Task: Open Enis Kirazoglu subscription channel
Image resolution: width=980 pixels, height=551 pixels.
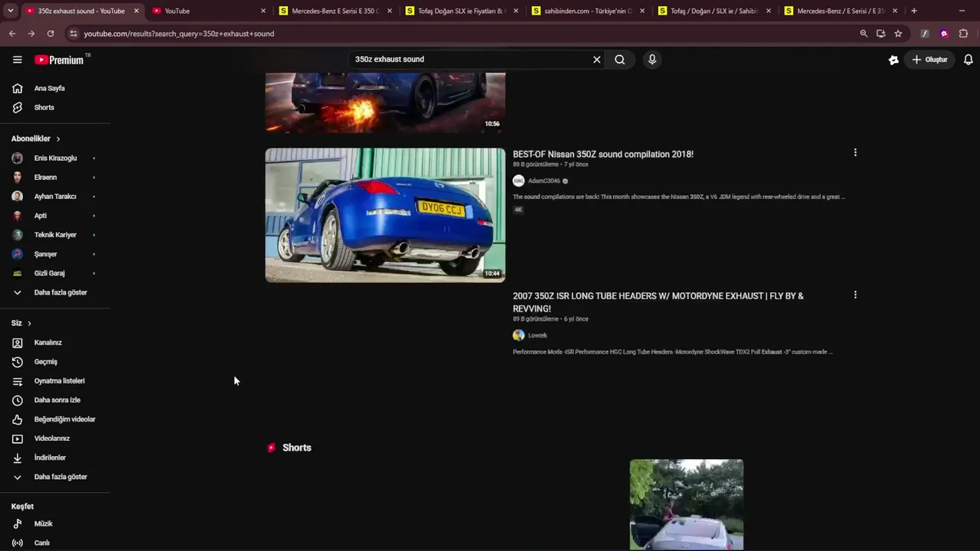Action: pyautogui.click(x=55, y=158)
